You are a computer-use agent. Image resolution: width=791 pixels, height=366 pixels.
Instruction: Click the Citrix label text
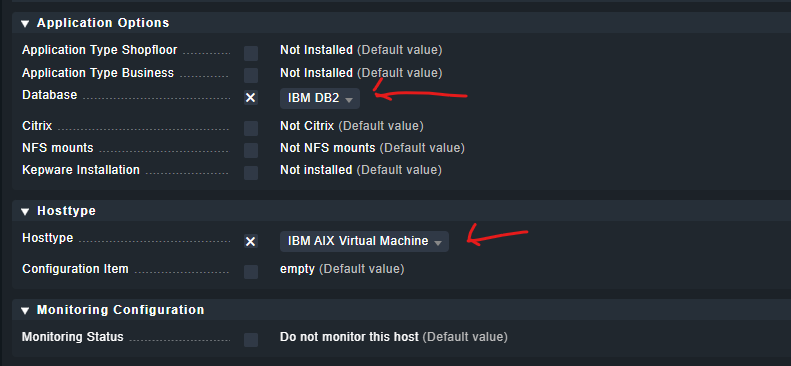pos(37,125)
